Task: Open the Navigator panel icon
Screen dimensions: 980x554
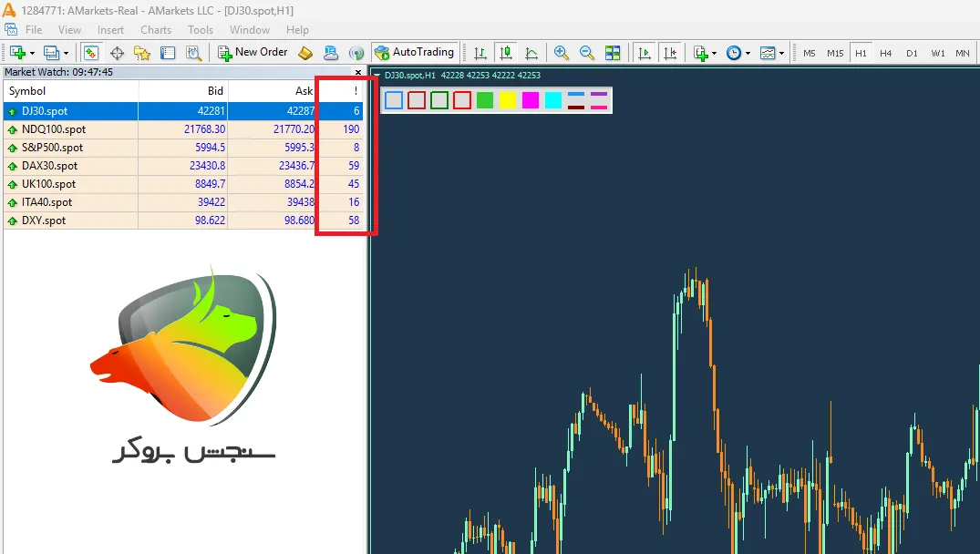Action: tap(141, 53)
